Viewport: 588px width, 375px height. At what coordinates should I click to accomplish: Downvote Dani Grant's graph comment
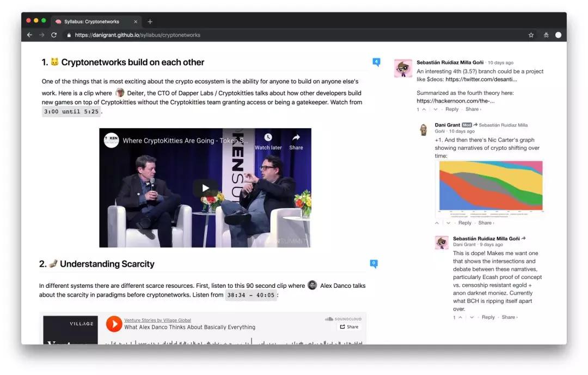point(448,223)
